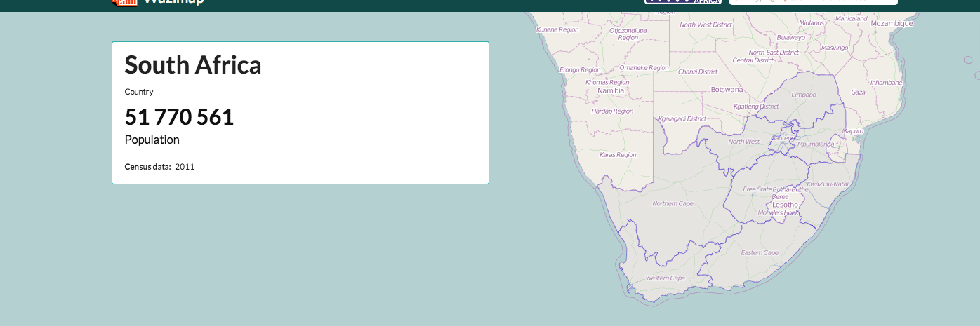The height and width of the screenshot is (326, 980).
Task: Click the Namibia label on the map
Action: [x=611, y=90]
